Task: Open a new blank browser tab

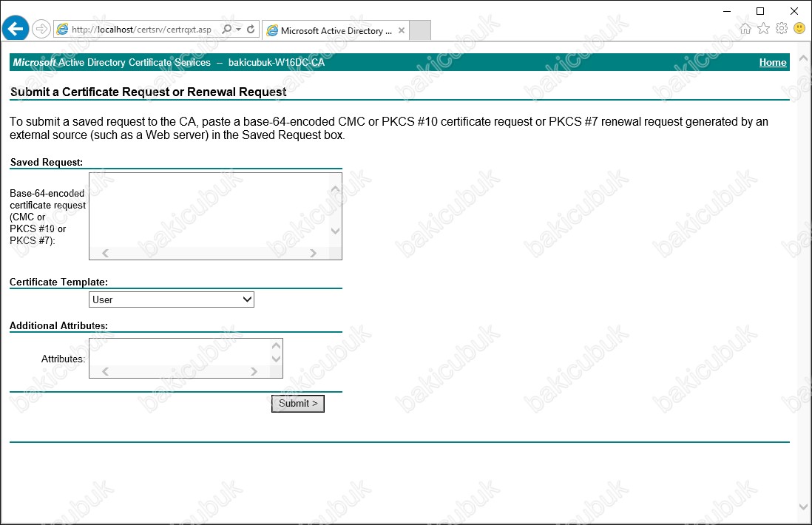Action: click(420, 30)
